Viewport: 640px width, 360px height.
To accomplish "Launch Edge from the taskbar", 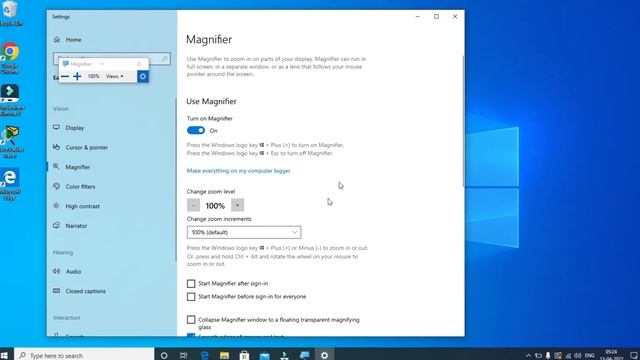I will tap(204, 356).
